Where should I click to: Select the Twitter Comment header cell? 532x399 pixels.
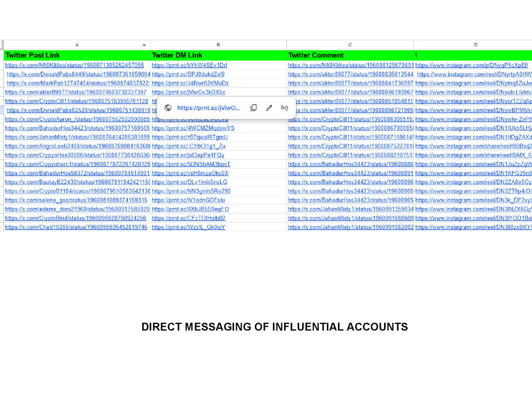point(350,55)
